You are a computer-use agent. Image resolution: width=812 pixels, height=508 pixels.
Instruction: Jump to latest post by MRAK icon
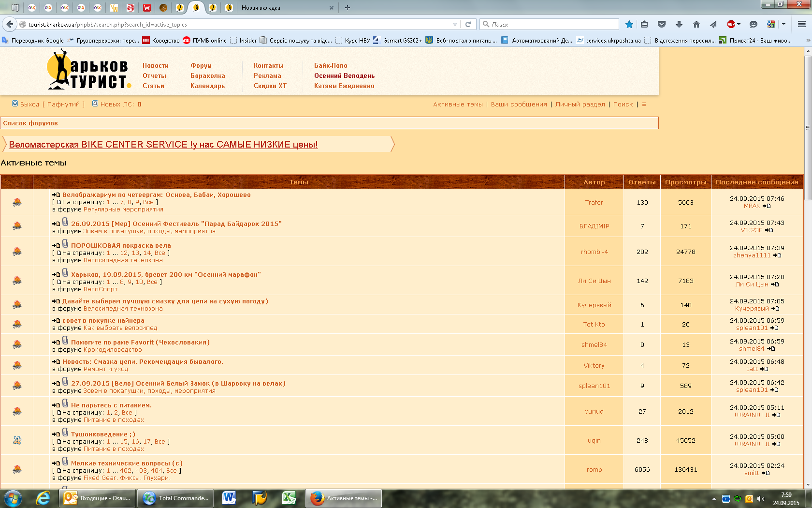point(767,206)
